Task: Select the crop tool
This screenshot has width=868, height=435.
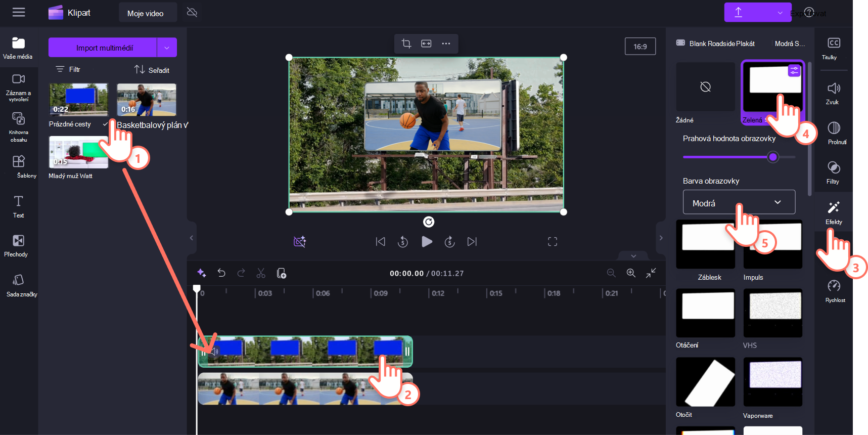Action: [x=406, y=43]
